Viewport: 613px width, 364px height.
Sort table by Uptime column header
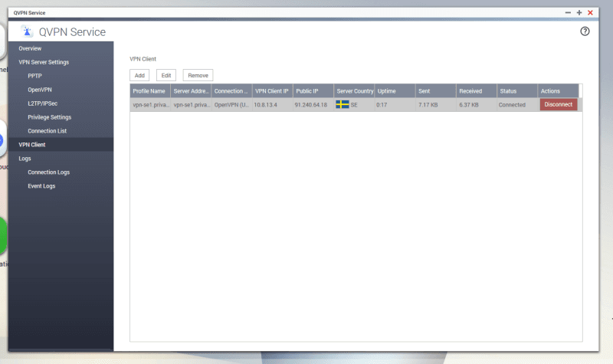point(386,91)
